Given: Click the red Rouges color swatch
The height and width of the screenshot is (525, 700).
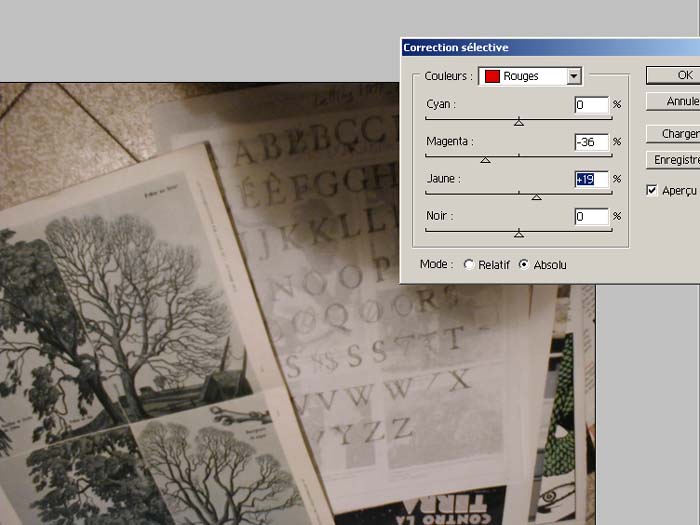Looking at the screenshot, I should pyautogui.click(x=492, y=76).
